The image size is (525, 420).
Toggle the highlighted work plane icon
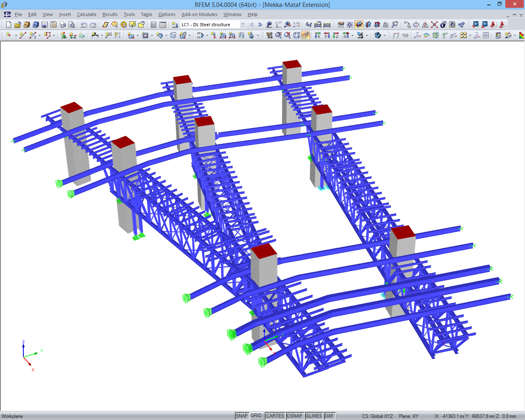359,25
